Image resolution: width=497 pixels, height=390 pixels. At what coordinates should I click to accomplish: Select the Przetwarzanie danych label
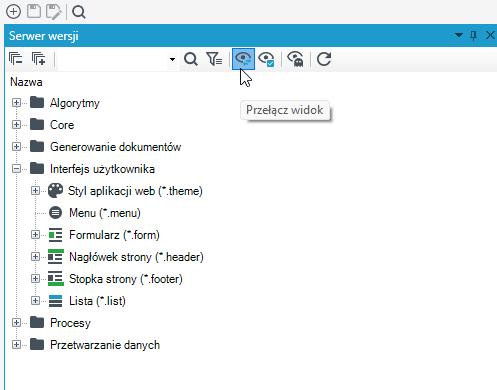pyautogui.click(x=105, y=345)
